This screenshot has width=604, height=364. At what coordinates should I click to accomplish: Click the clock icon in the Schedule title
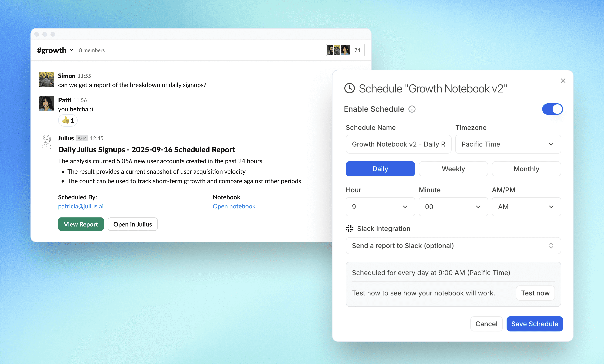[x=350, y=88]
